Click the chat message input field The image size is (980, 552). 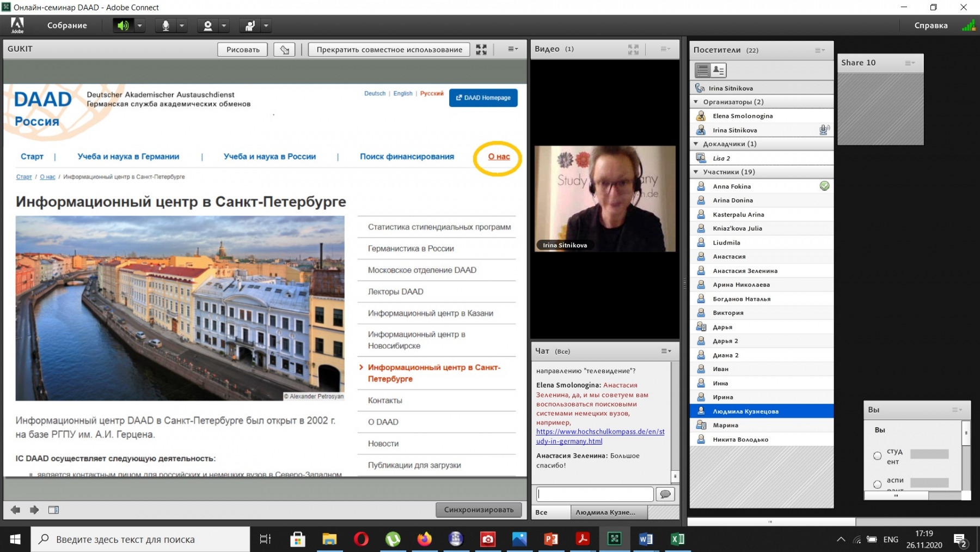(x=595, y=494)
